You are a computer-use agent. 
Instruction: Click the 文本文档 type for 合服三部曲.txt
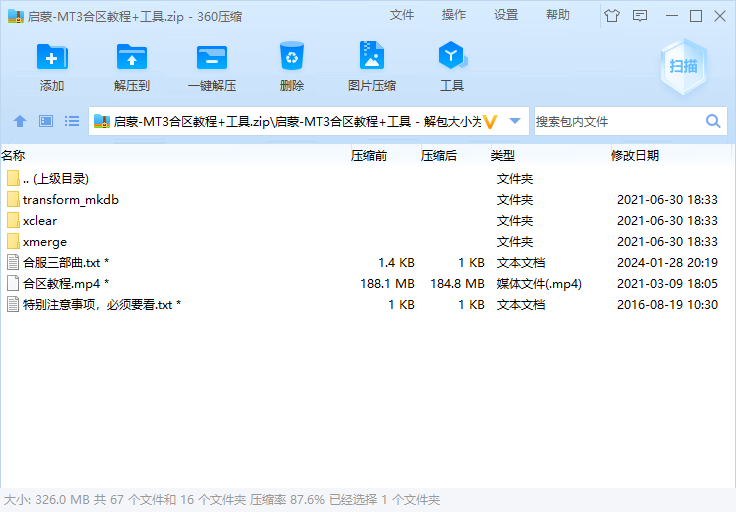point(521,263)
